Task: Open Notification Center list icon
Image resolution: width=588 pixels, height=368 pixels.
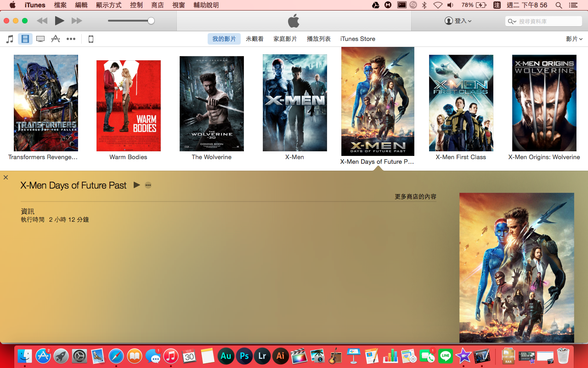Action: click(572, 5)
